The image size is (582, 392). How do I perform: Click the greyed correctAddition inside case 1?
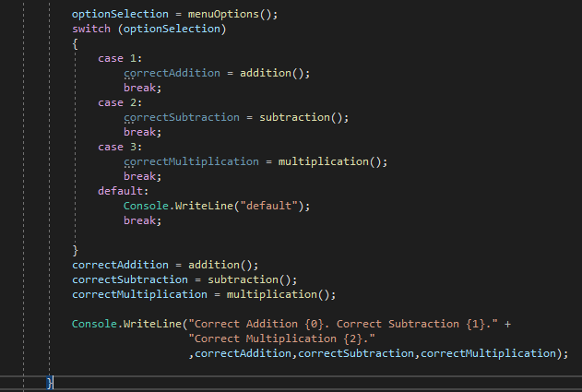click(172, 73)
